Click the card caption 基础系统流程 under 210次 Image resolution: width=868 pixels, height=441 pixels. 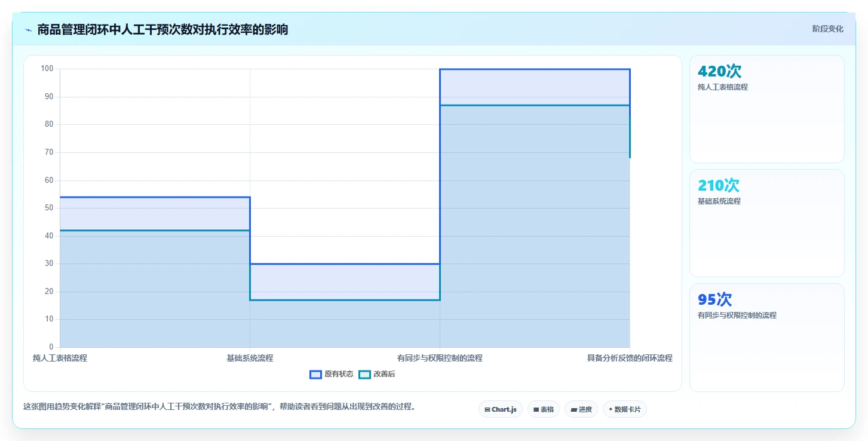(x=719, y=201)
